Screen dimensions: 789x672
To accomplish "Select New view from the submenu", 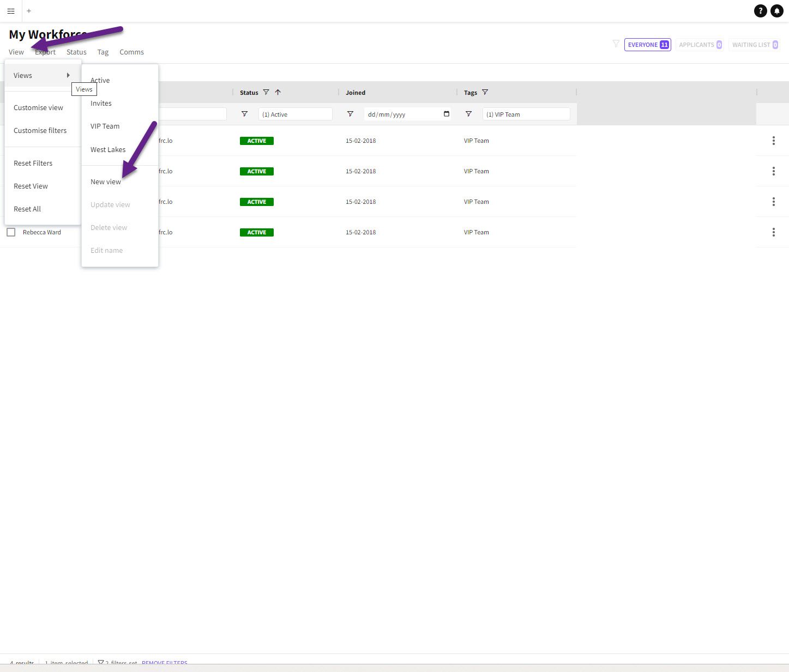I will pos(106,182).
